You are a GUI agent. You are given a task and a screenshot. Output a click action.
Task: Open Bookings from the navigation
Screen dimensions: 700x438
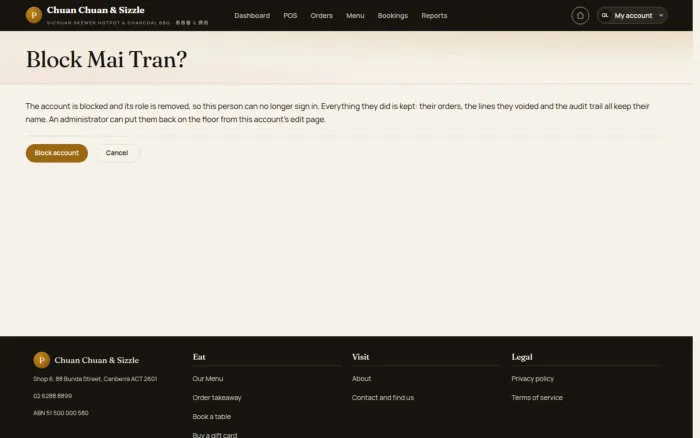click(392, 16)
